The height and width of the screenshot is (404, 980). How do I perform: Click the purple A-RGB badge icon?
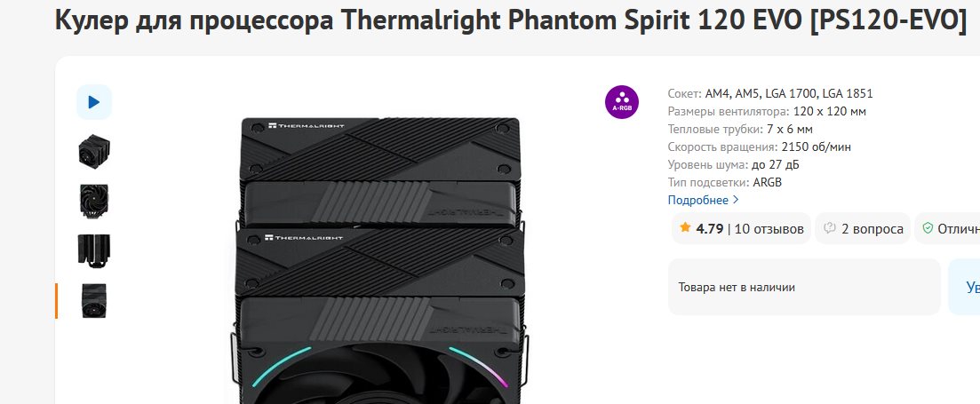coord(622,103)
